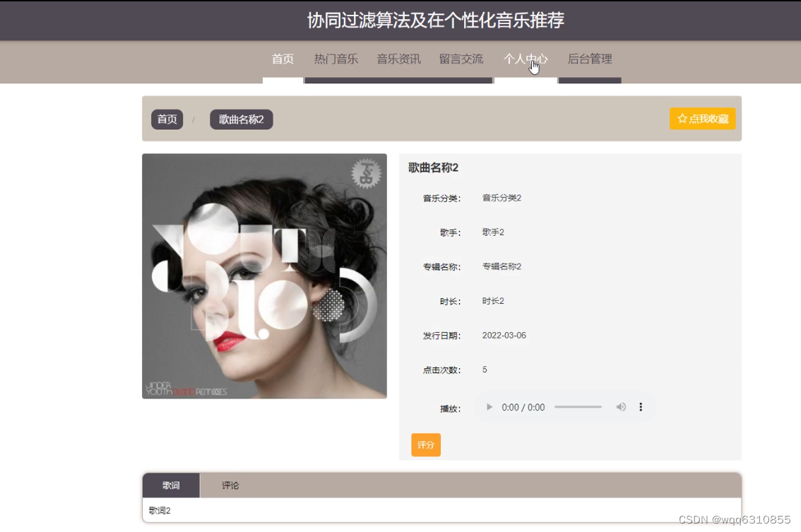Click the audio progress bar
Screen dimensions: 801x532
[578, 408]
